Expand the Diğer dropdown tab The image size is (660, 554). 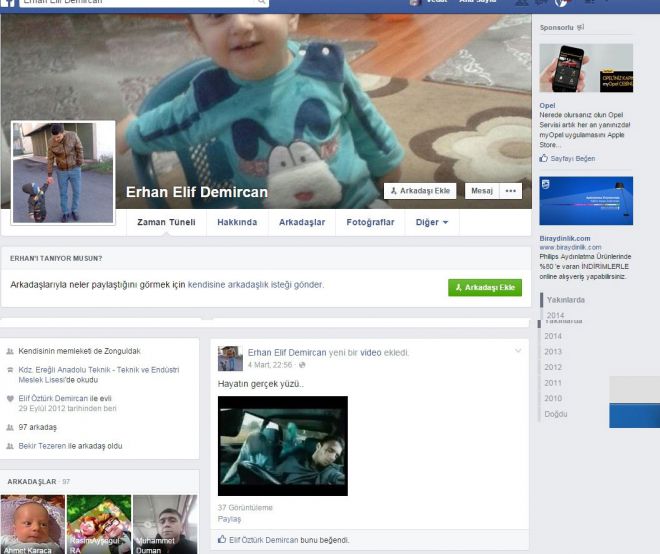tap(432, 222)
